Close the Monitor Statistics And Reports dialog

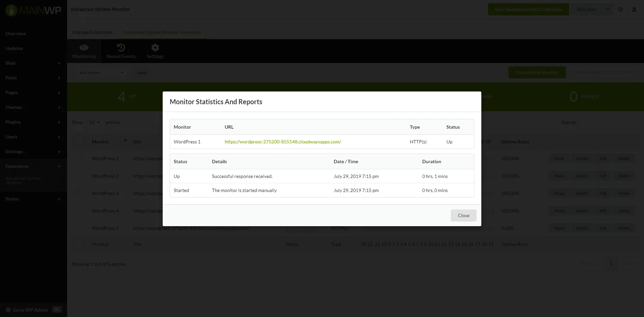(464, 215)
